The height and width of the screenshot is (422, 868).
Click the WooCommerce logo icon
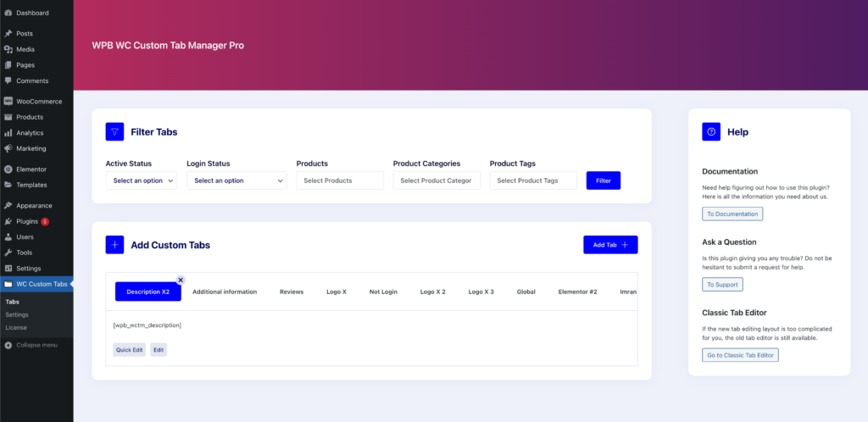(8, 101)
